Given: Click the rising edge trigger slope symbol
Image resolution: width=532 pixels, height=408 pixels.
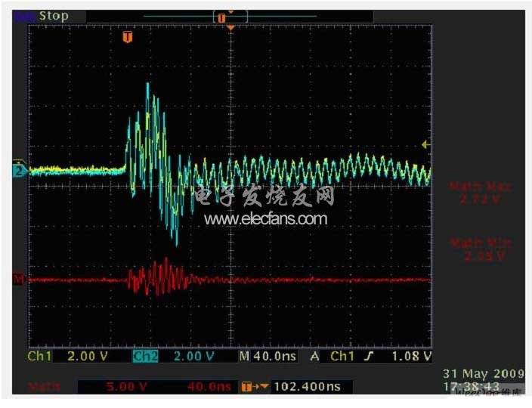Looking at the screenshot, I should tap(370, 356).
